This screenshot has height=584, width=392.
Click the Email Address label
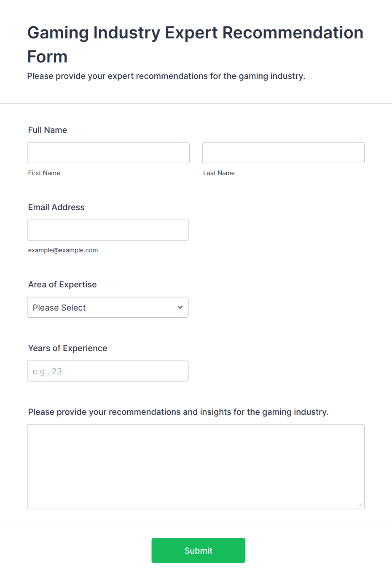[56, 207]
